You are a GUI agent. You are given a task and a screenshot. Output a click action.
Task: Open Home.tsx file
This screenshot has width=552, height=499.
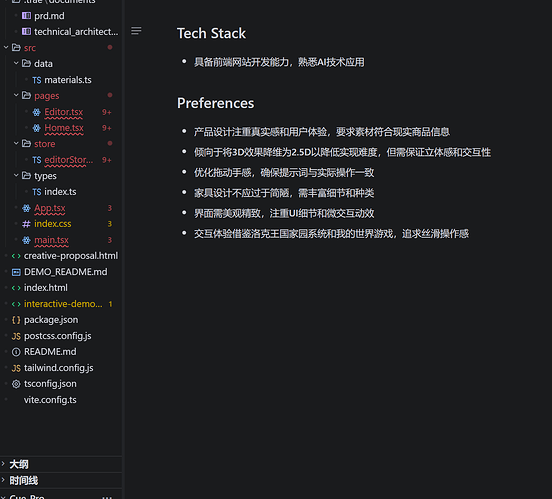click(x=64, y=128)
